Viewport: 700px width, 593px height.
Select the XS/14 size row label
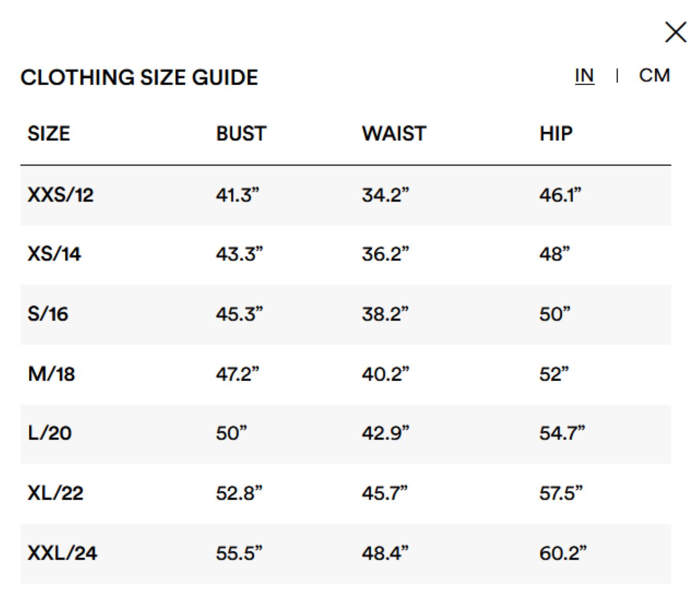click(x=54, y=254)
